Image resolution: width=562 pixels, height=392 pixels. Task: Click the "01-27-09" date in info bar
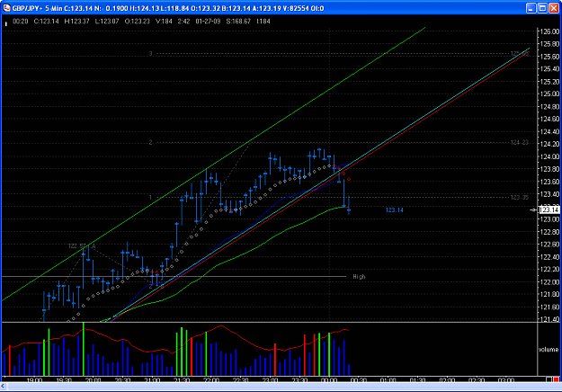tap(208, 22)
